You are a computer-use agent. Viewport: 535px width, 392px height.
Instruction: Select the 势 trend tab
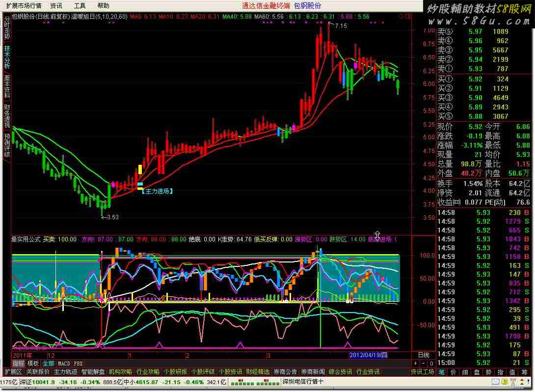[488, 372]
